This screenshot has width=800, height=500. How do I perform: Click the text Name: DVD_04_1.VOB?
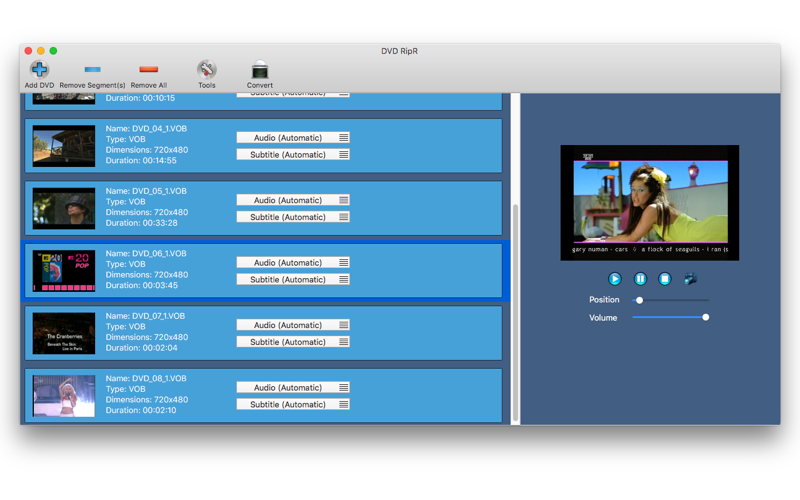pyautogui.click(x=146, y=129)
